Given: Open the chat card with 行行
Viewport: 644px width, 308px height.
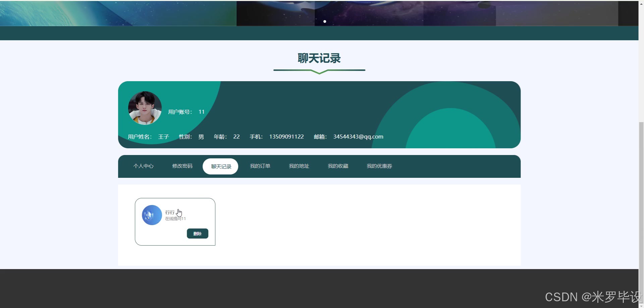Looking at the screenshot, I should tap(175, 221).
